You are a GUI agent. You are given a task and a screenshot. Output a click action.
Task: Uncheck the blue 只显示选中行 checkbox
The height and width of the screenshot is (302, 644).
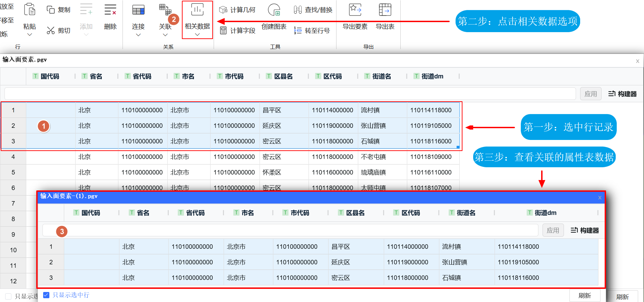pyautogui.click(x=46, y=295)
